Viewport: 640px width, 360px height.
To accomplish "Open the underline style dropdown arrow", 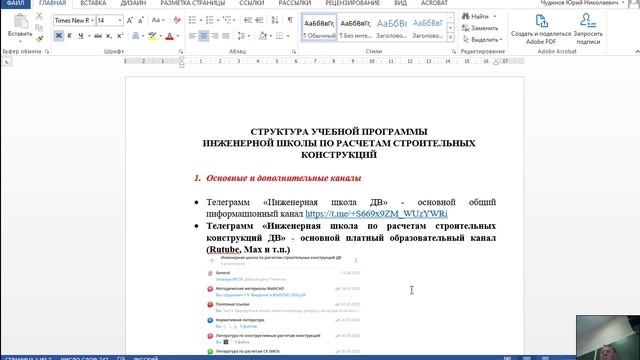I will pyautogui.click(x=89, y=36).
